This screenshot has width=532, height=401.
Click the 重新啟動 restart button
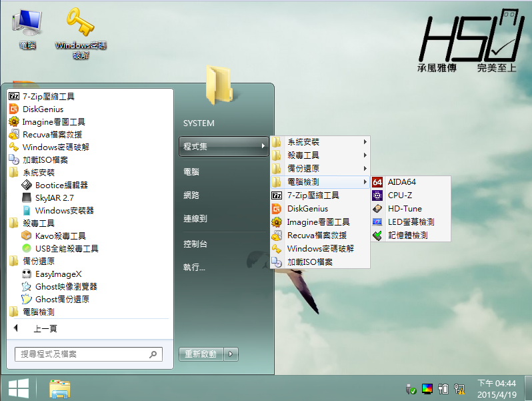[201, 354]
